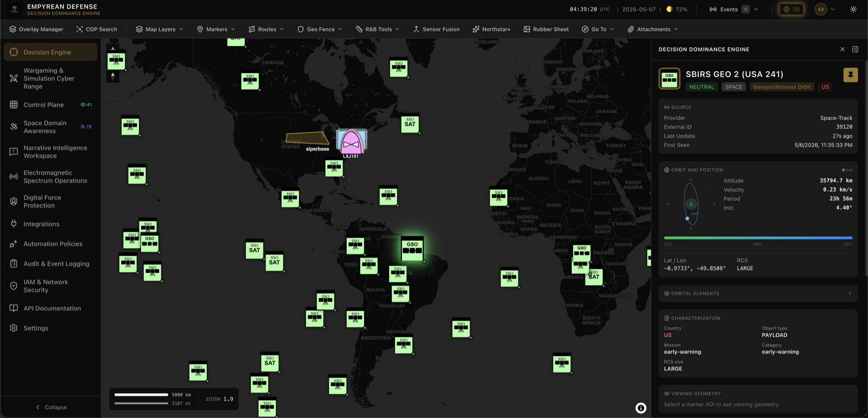868x418 pixels.
Task: Click SSO marker over Hudson Bay Canada
Action: coord(250,80)
